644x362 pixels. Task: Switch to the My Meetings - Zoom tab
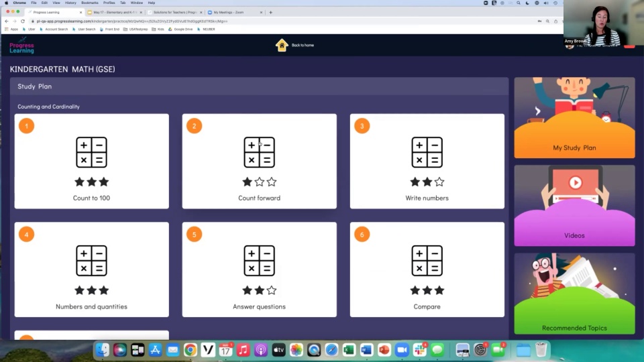tap(231, 12)
